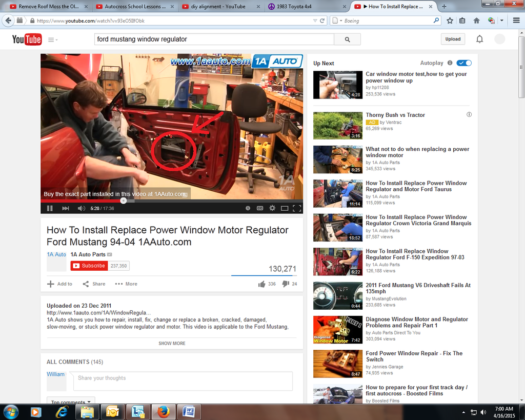525x420 pixels.
Task: Open Car window motor test video thumbnail
Action: click(338, 85)
